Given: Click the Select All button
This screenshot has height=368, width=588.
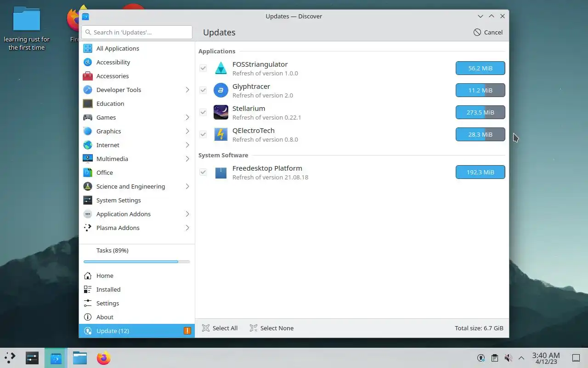Looking at the screenshot, I should (220, 328).
